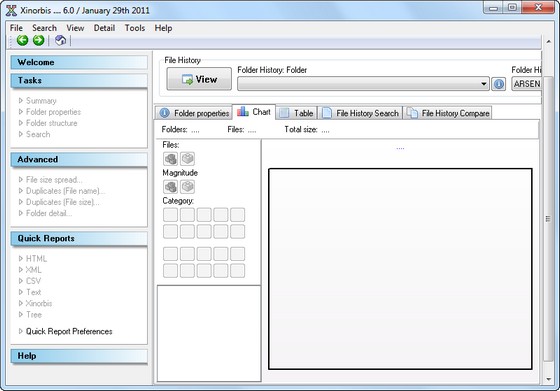Click the first chart icon under Magnitude
Image resolution: width=560 pixels, height=391 pixels.
170,186
